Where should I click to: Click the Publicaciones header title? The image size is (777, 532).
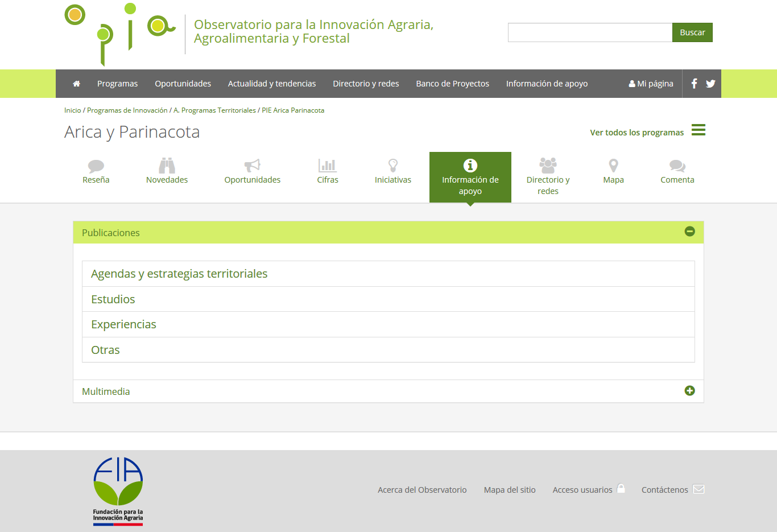111,233
